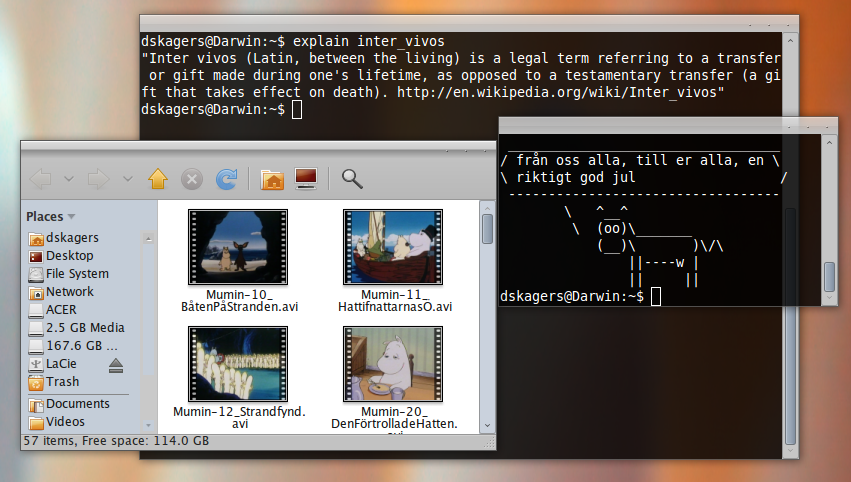The width and height of the screenshot is (851, 482).
Task: Click the Videos folder icon in sidebar
Action: (36, 422)
